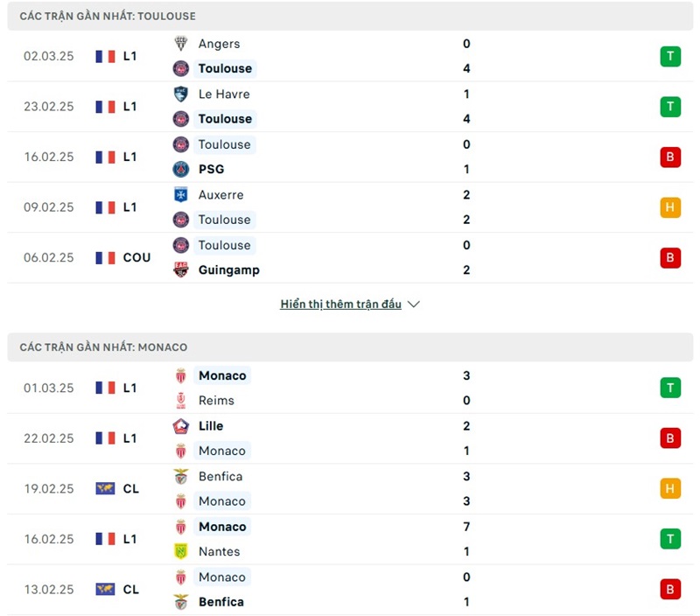700x616 pixels.
Task: Click green T badge for Angers match
Action: 670,57
